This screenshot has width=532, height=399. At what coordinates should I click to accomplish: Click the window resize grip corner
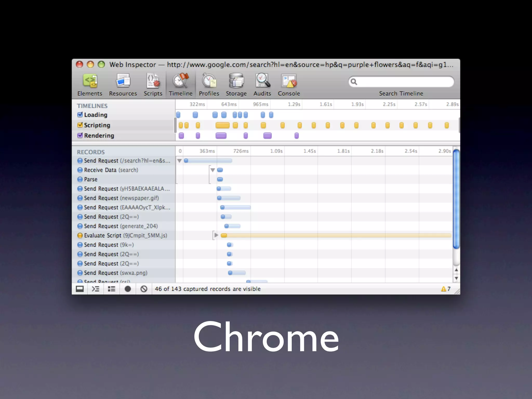click(457, 291)
